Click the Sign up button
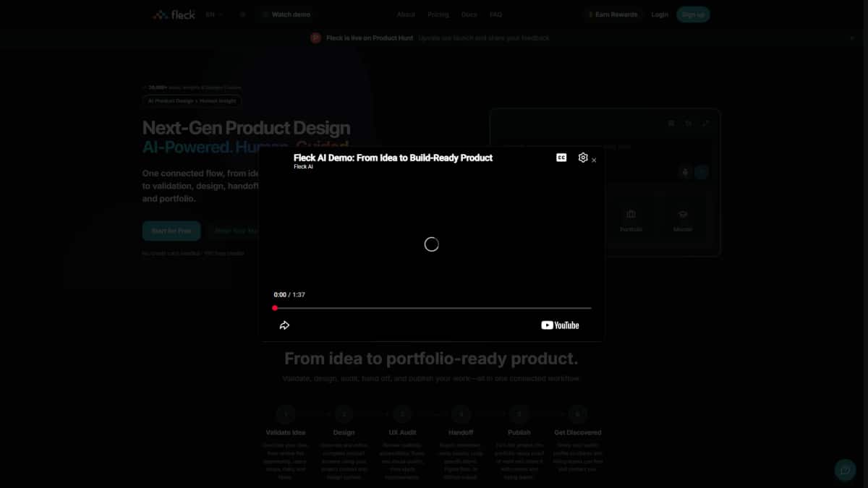Viewport: 868px width, 488px height. pos(693,14)
